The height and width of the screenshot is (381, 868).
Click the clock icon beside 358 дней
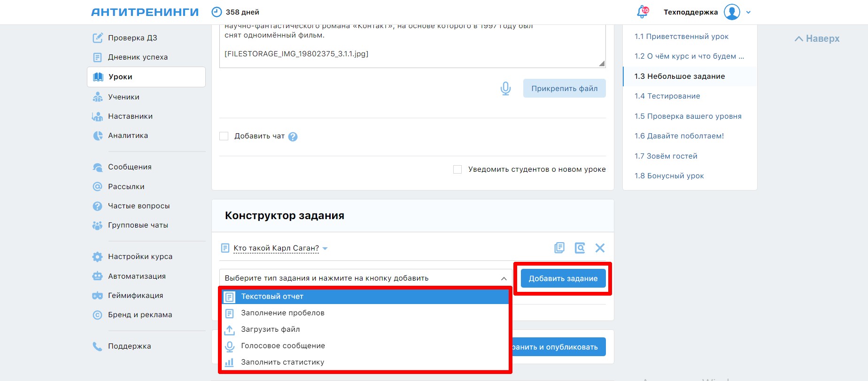pyautogui.click(x=217, y=12)
